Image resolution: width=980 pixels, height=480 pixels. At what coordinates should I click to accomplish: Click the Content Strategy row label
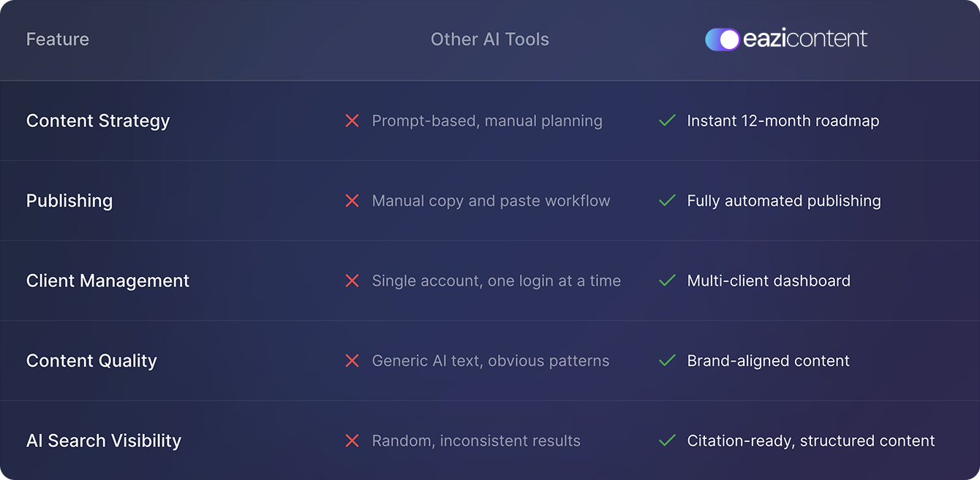tap(98, 121)
